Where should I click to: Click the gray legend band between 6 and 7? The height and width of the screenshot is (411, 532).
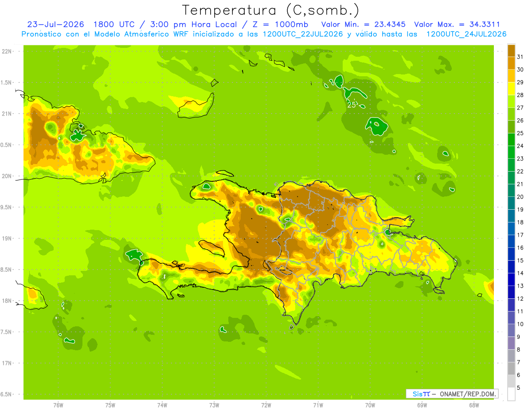click(511, 368)
